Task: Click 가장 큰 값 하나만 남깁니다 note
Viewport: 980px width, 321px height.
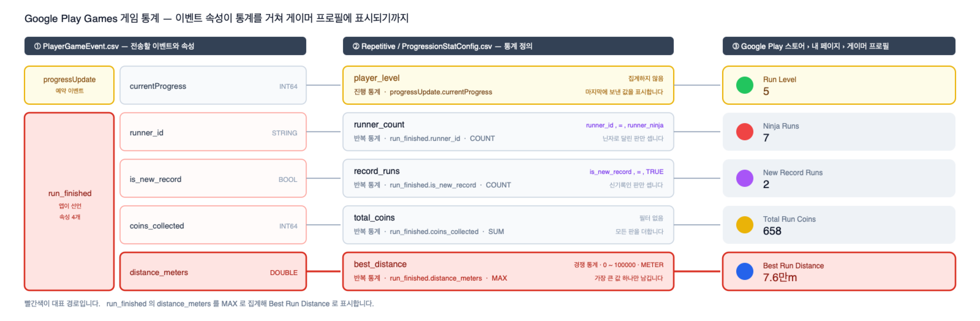Action: pos(628,278)
